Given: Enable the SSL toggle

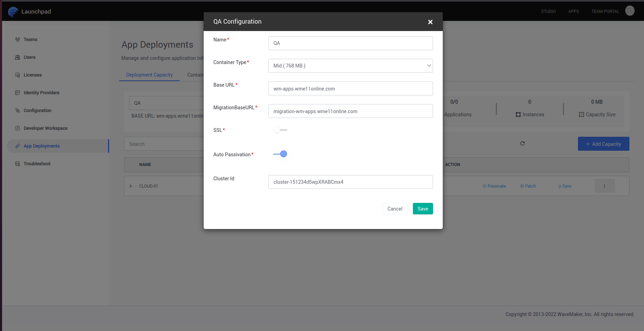Looking at the screenshot, I should coord(280,129).
